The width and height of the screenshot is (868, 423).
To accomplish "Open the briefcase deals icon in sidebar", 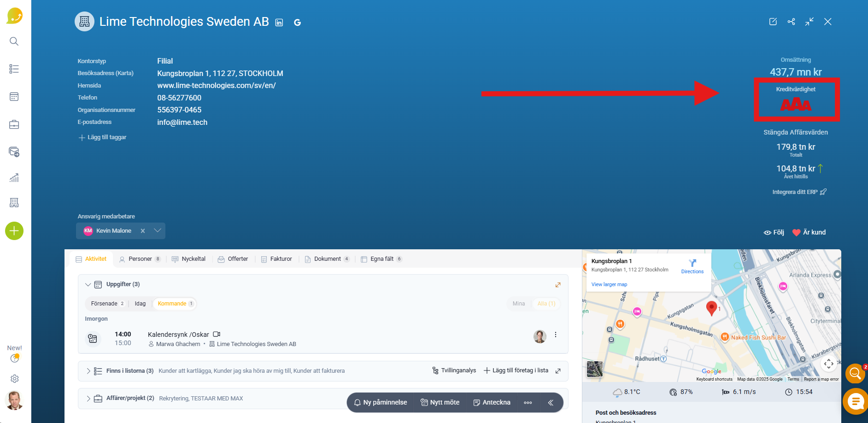I will pos(14,124).
